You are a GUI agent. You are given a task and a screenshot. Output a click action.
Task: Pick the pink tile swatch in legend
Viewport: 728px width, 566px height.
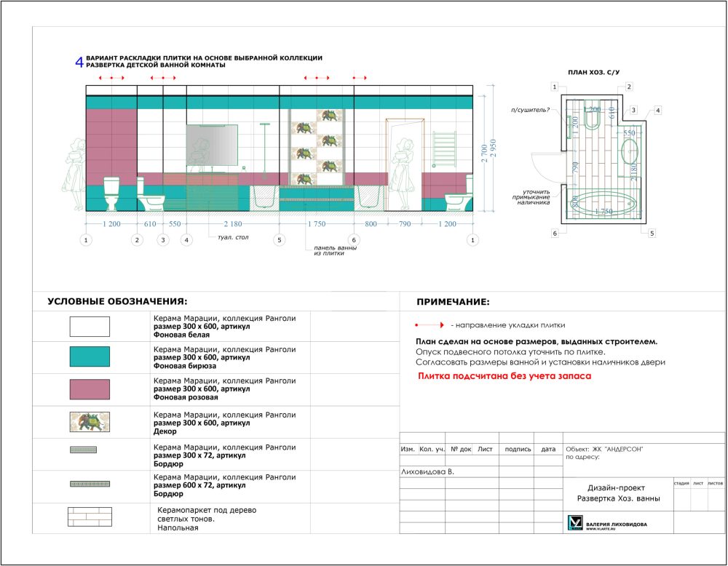click(90, 389)
